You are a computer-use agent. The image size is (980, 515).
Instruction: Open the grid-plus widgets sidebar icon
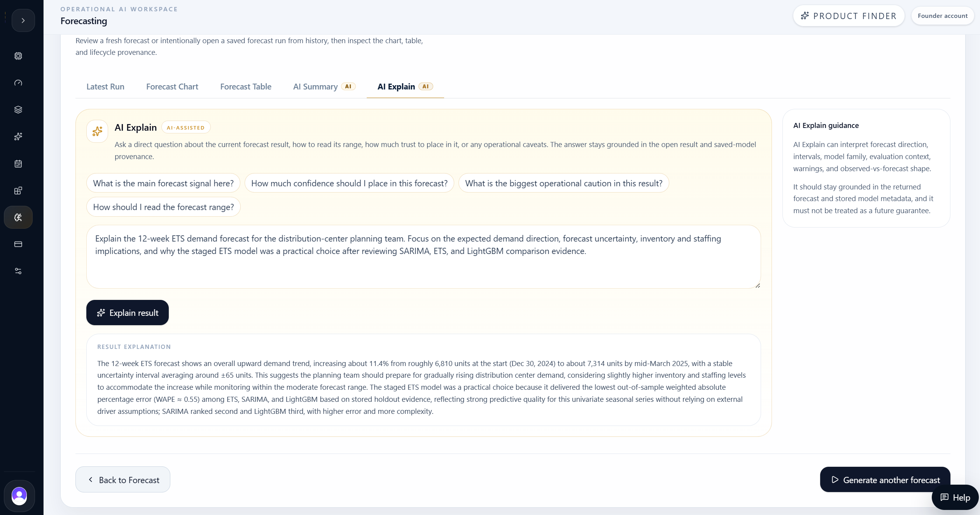pyautogui.click(x=18, y=191)
